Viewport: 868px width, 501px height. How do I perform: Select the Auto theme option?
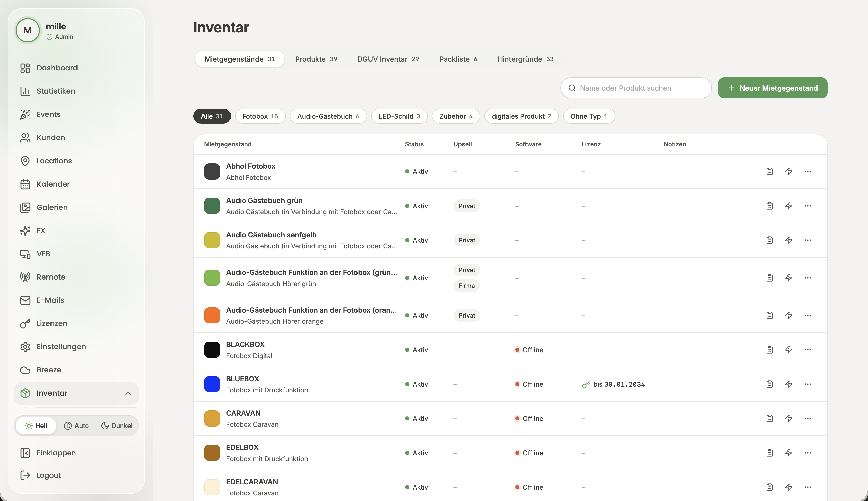click(76, 426)
